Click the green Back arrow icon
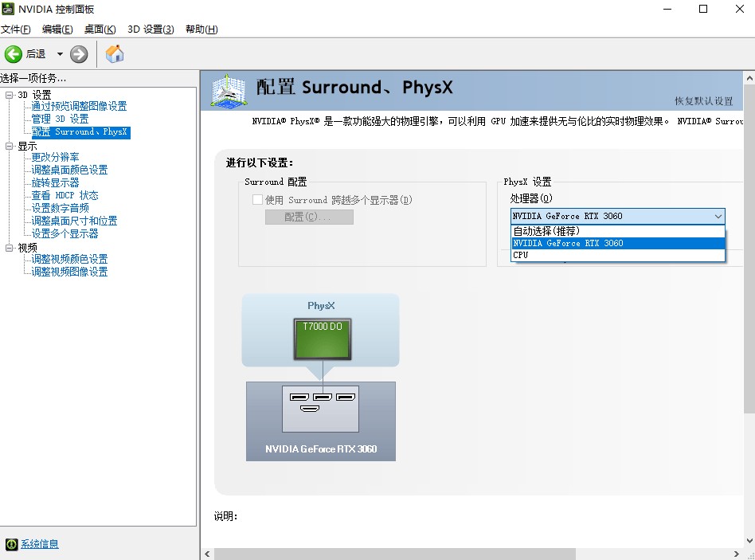 click(14, 54)
